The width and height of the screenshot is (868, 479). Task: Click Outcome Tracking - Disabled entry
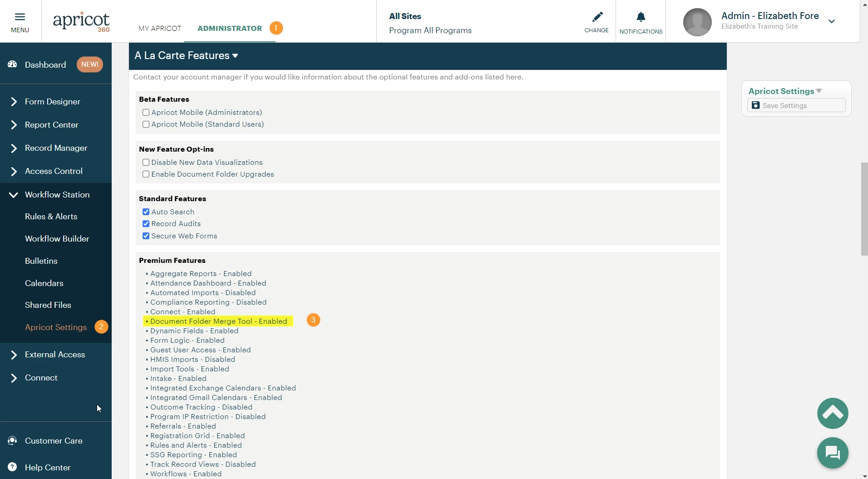[202, 407]
